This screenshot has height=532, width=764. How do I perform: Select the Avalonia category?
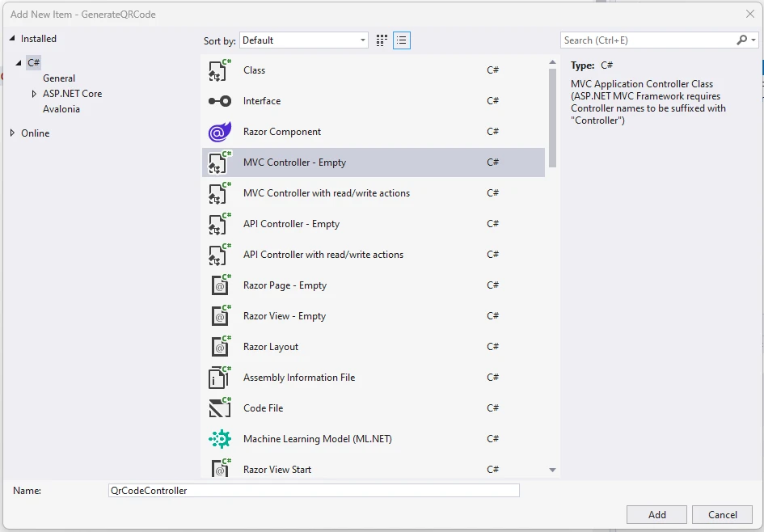tap(61, 109)
